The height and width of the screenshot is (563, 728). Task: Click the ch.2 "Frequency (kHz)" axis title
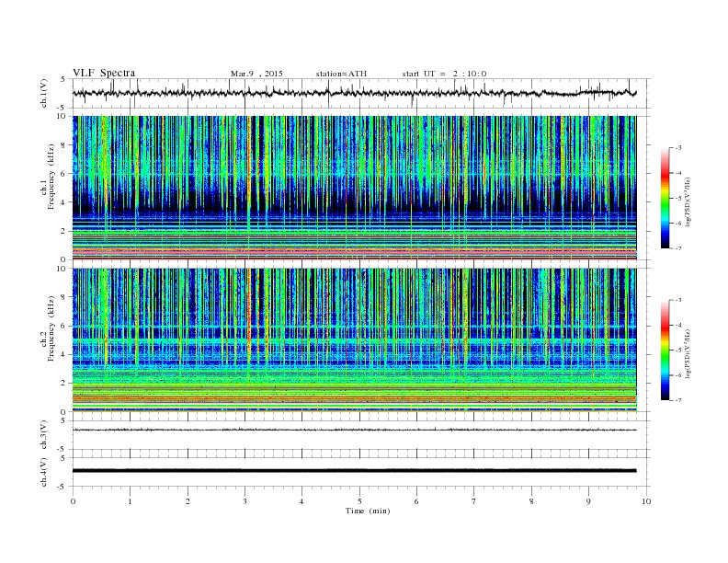51,328
